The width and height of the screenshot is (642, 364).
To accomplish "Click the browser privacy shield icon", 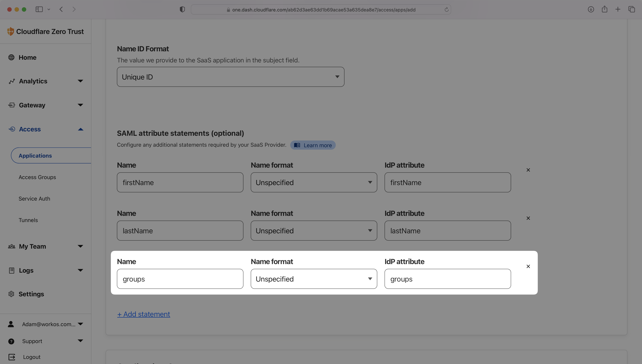I will (182, 9).
